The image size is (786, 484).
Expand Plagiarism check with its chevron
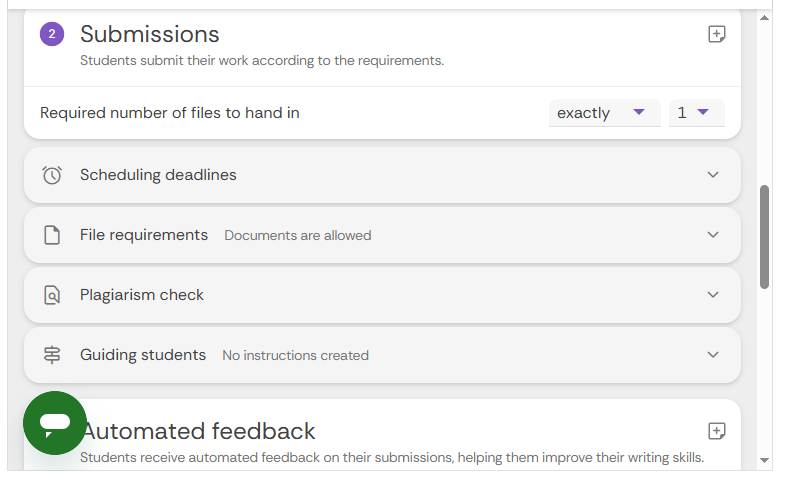click(x=713, y=295)
